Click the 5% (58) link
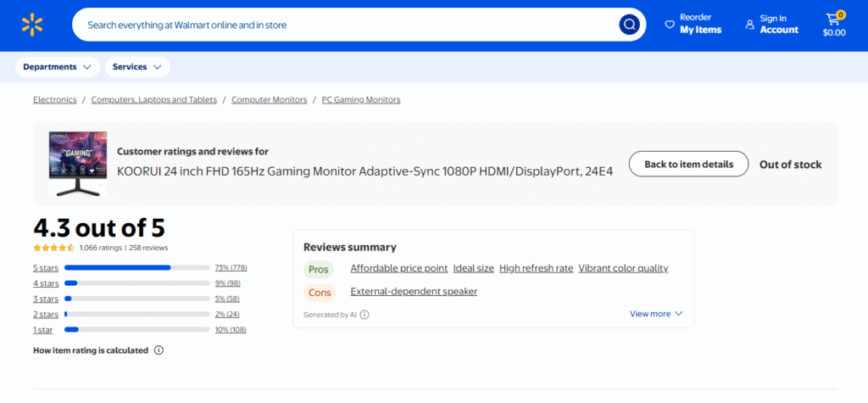Screen dimensions: 868x403 tap(227, 299)
